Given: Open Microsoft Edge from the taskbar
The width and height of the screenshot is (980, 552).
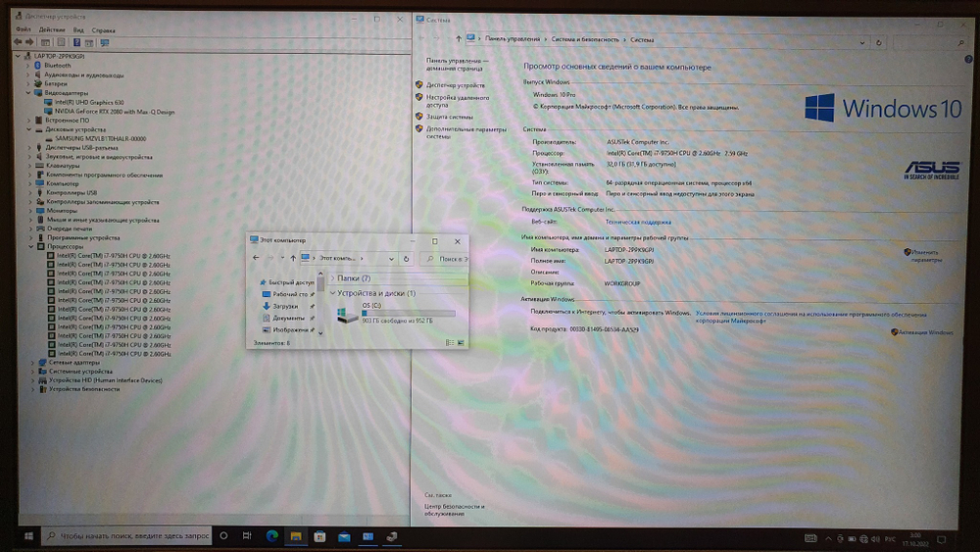Looking at the screenshot, I should [271, 535].
